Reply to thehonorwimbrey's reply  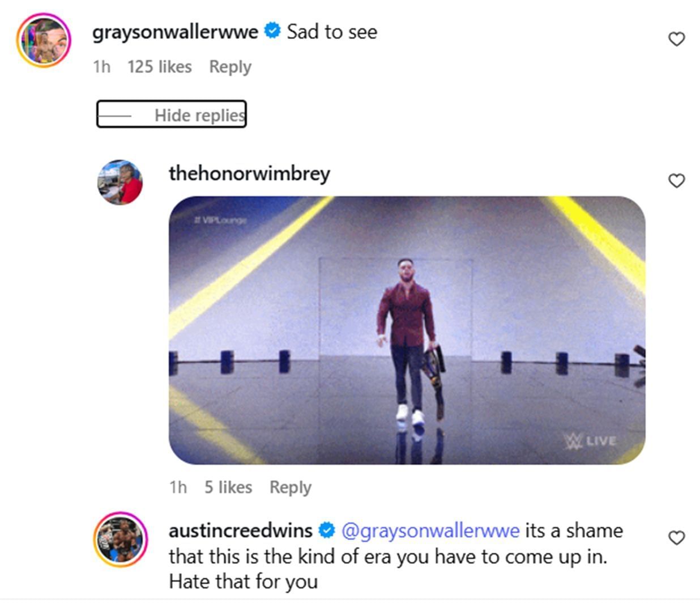click(291, 487)
